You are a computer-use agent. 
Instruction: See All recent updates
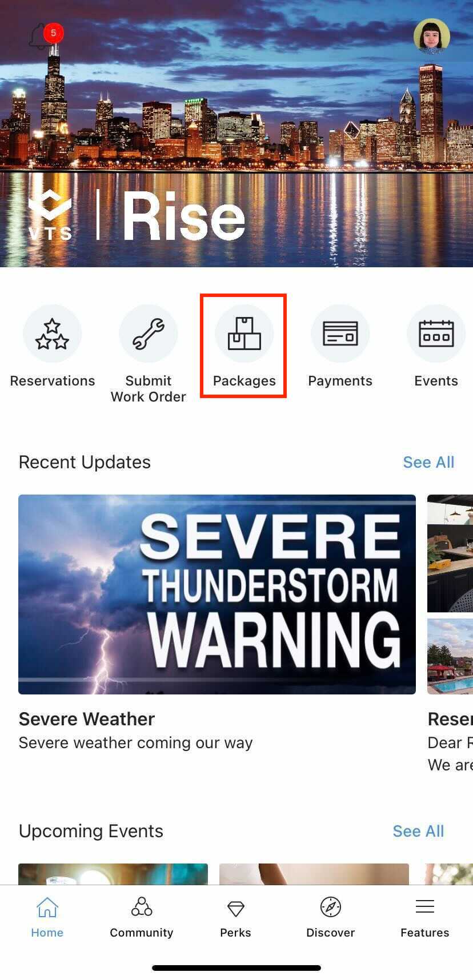(428, 463)
